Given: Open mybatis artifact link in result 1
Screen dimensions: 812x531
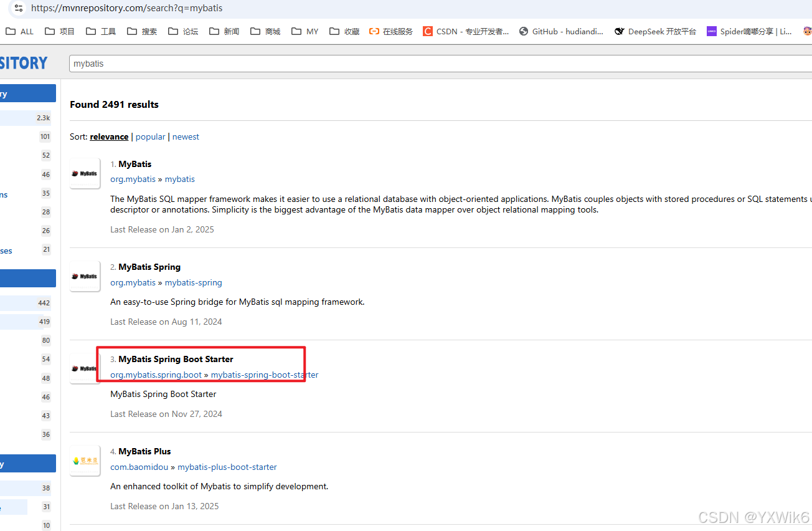Looking at the screenshot, I should tap(180, 179).
